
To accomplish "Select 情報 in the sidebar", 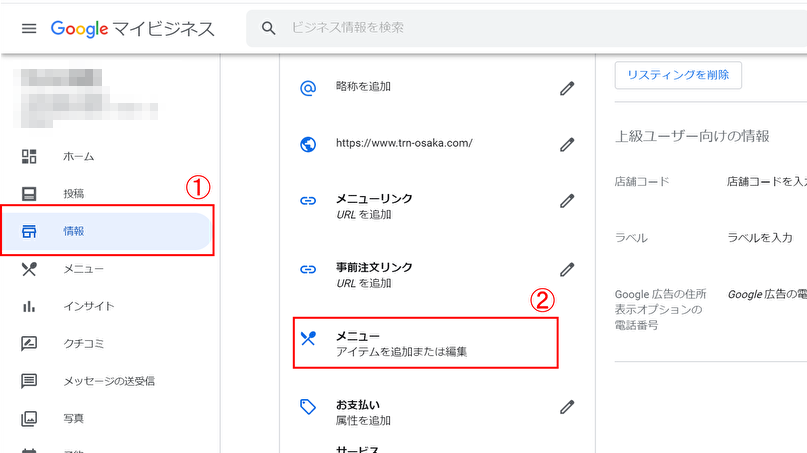I will pos(107,231).
